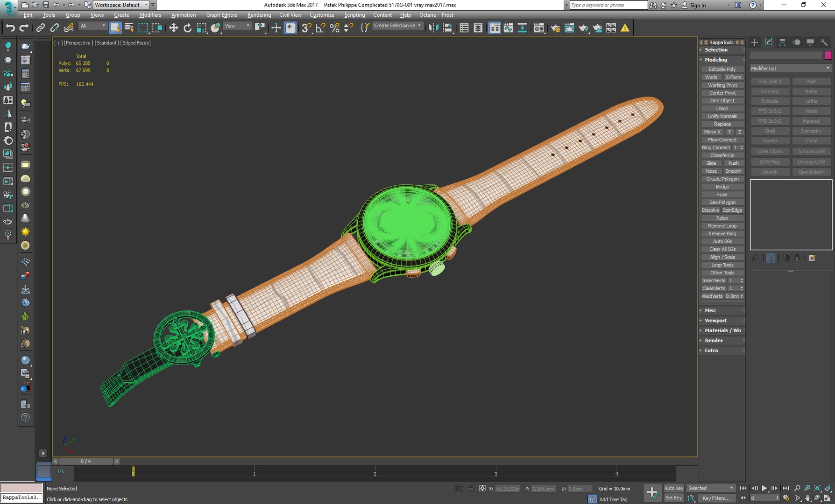Screen dimensions: 835x504
Task: Toggle Auto Key mode
Action: click(x=673, y=488)
